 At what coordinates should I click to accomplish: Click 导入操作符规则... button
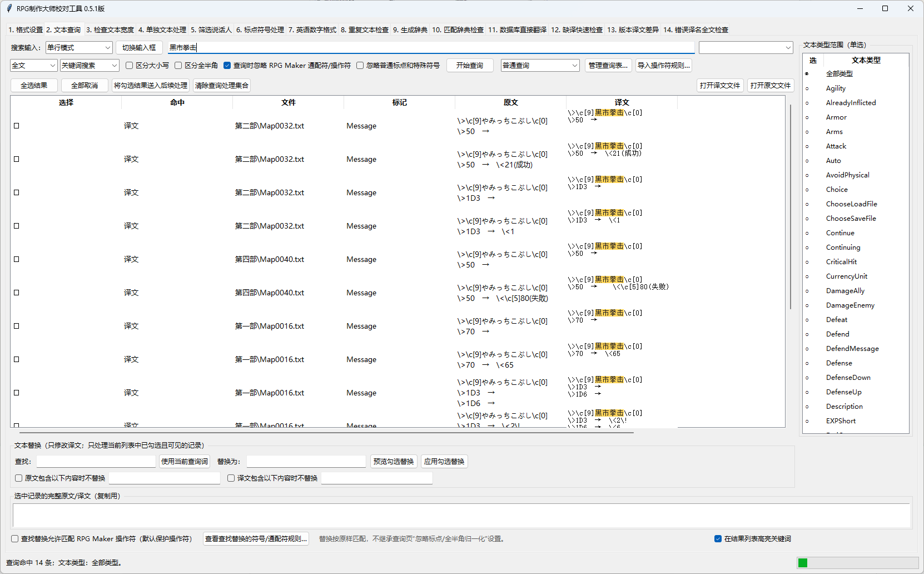click(664, 65)
